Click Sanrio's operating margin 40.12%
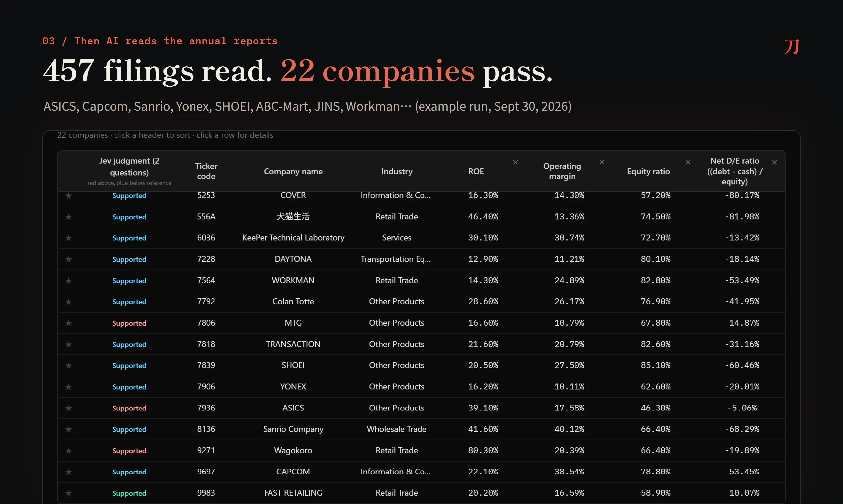Screen dimensions: 843x504 point(570,429)
